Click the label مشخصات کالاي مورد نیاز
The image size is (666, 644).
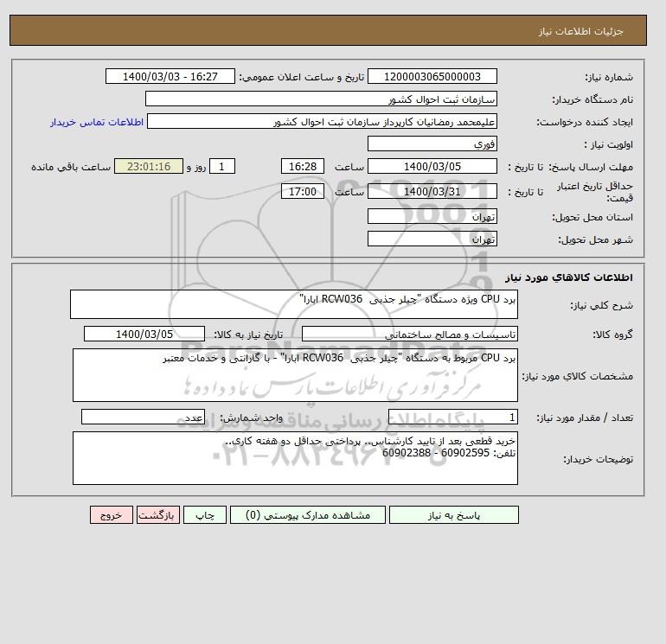(578, 376)
